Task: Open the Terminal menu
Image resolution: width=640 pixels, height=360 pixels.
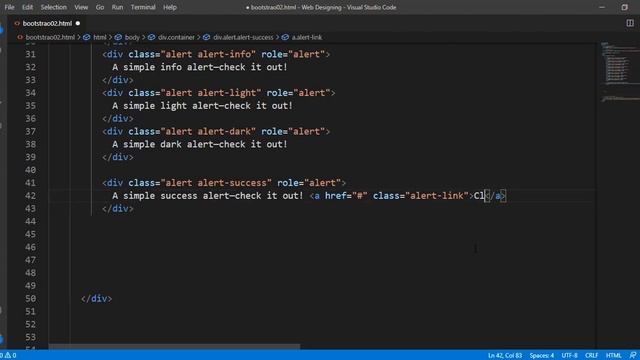Action: pyautogui.click(x=143, y=7)
